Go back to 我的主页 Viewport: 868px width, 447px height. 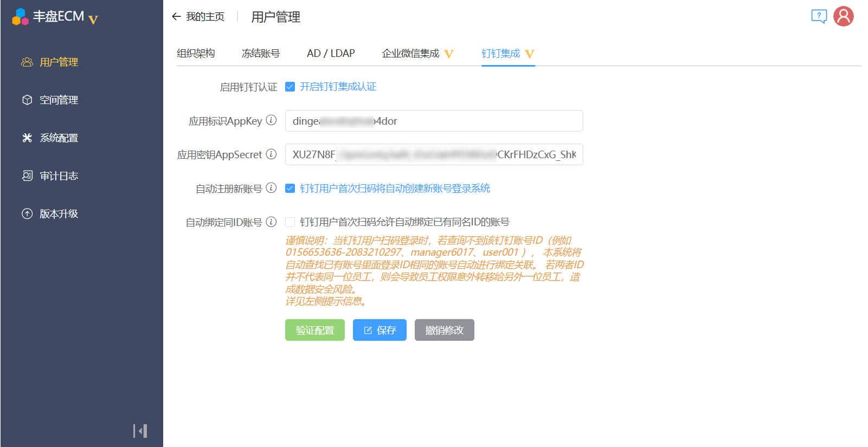pyautogui.click(x=205, y=16)
